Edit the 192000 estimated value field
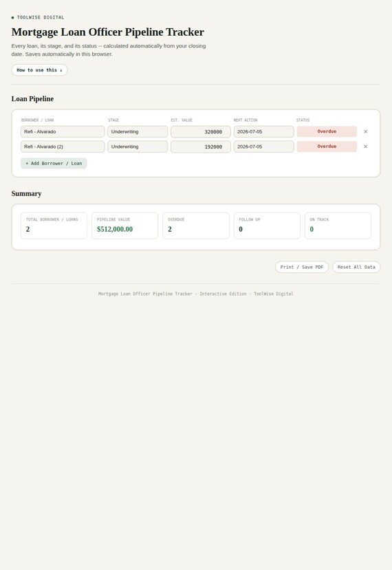Screen dimensions: 392x570 (x=201, y=146)
